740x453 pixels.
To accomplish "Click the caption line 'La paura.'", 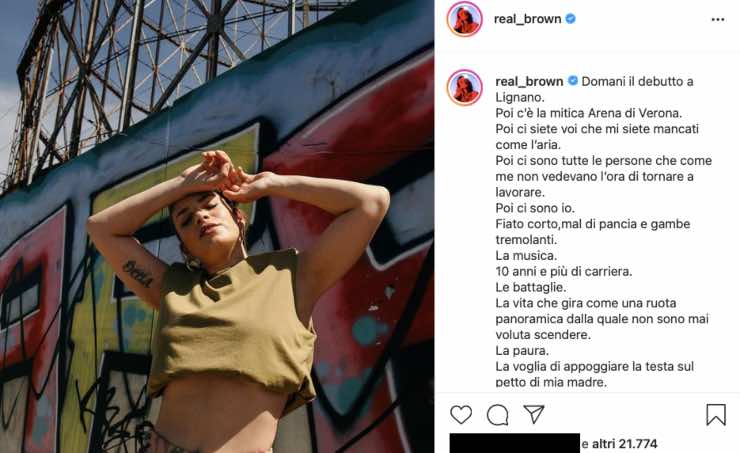I will coord(522,351).
